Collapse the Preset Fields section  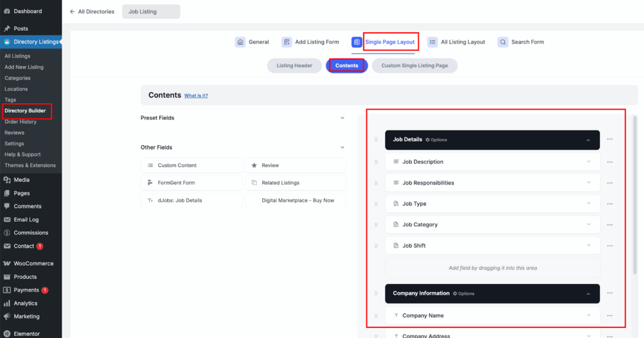tap(342, 118)
